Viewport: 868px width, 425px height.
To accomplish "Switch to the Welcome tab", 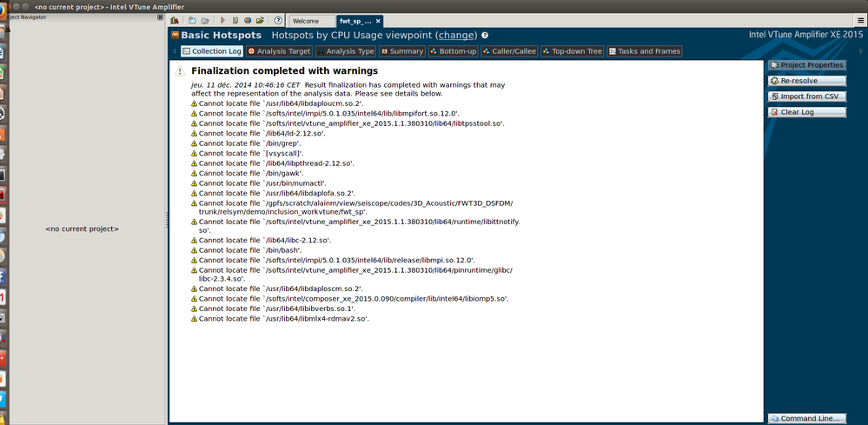I will pyautogui.click(x=306, y=21).
